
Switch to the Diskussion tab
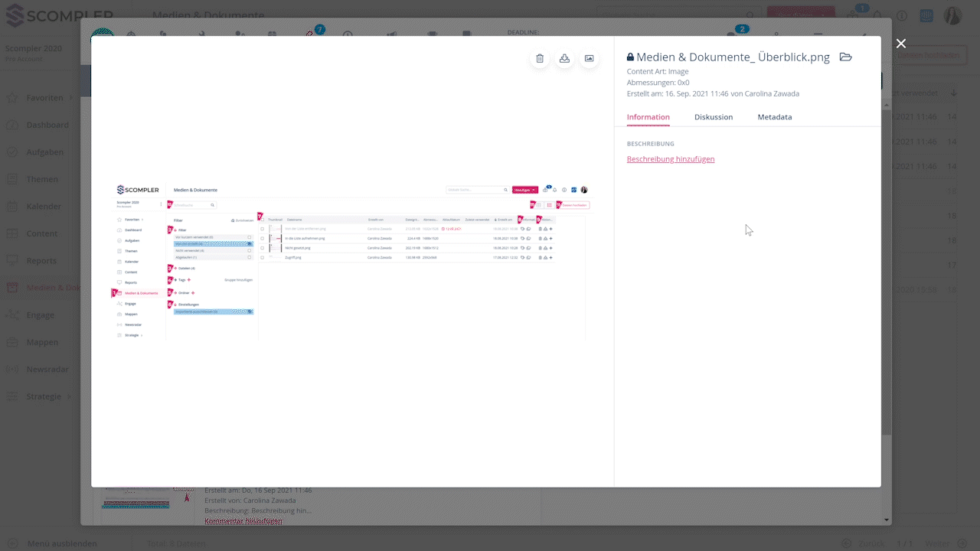click(713, 117)
